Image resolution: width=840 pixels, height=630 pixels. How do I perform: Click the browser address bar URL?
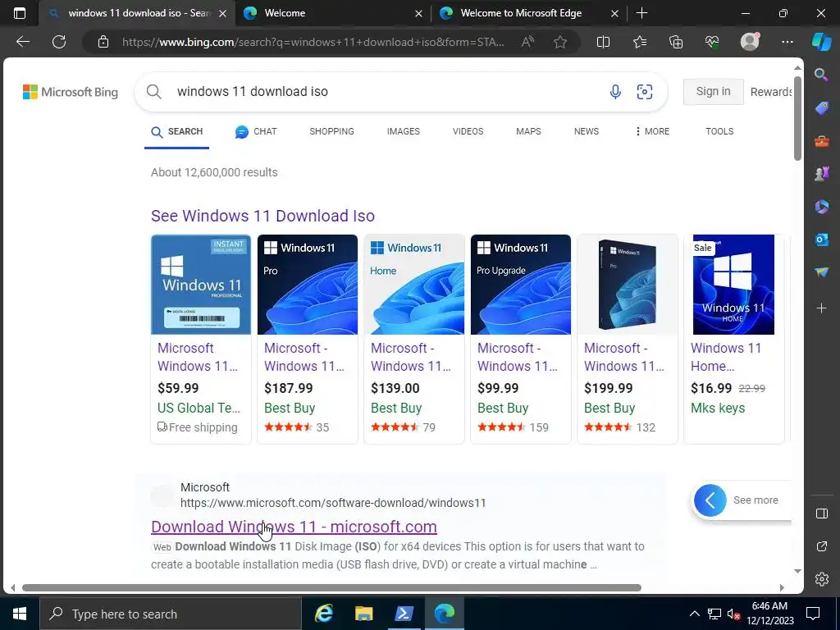pyautogui.click(x=313, y=42)
